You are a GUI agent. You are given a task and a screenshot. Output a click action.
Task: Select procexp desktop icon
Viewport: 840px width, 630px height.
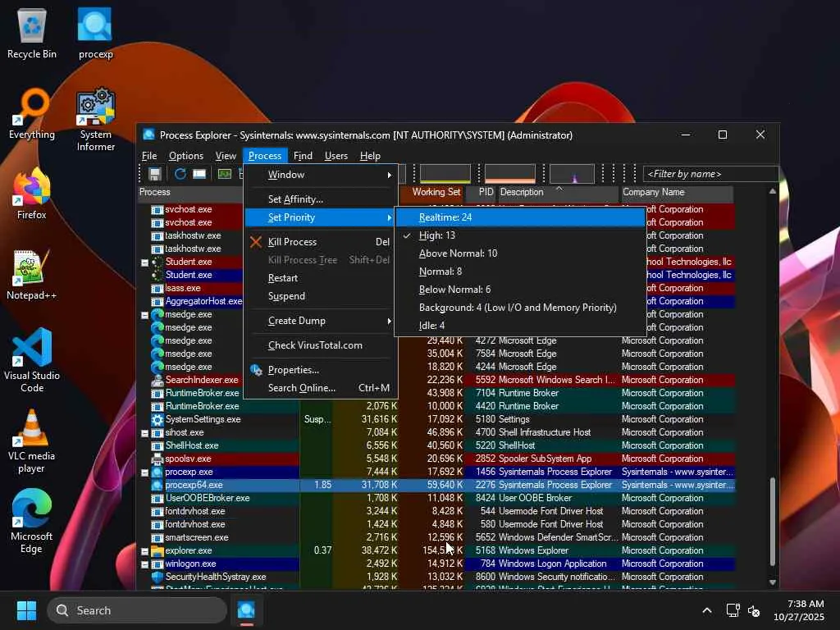[x=95, y=33]
